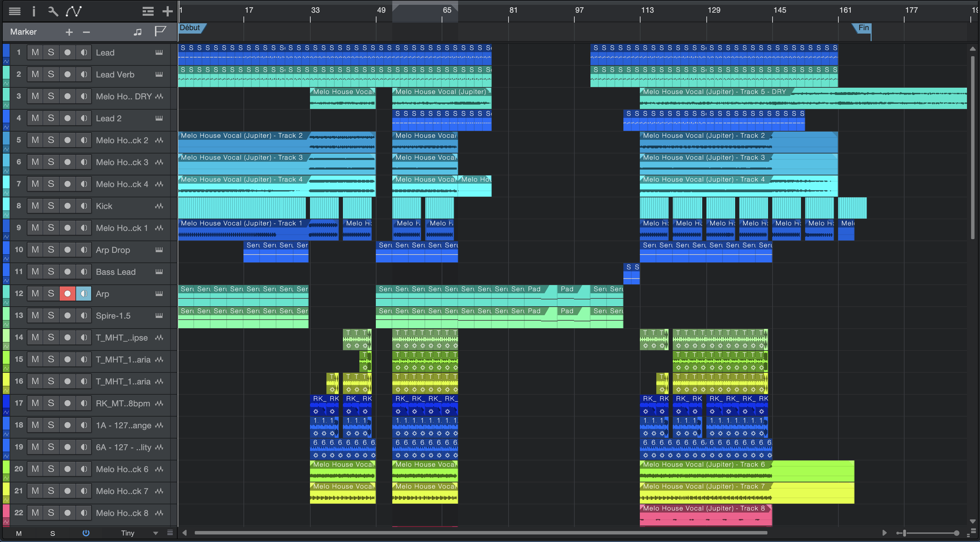Expand automation envelope of Melo Ho..ck 8 track
This screenshot has height=542, width=980.
tap(6, 522)
